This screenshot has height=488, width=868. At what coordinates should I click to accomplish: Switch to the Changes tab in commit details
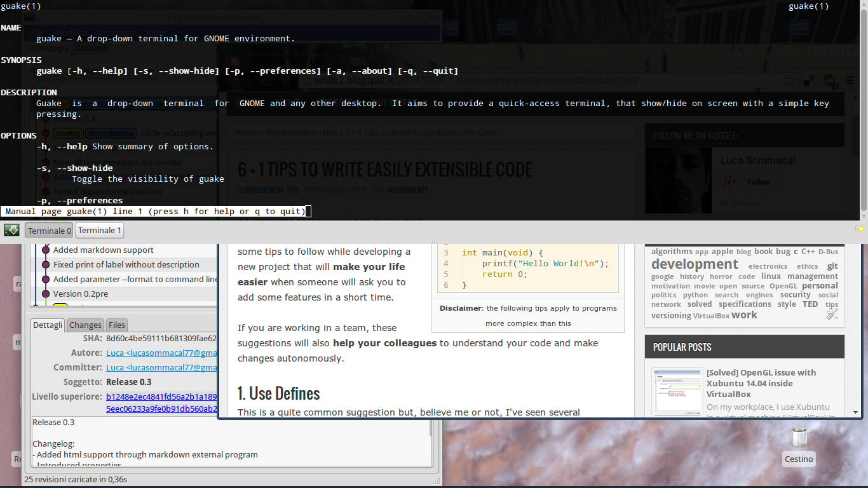pyautogui.click(x=85, y=325)
